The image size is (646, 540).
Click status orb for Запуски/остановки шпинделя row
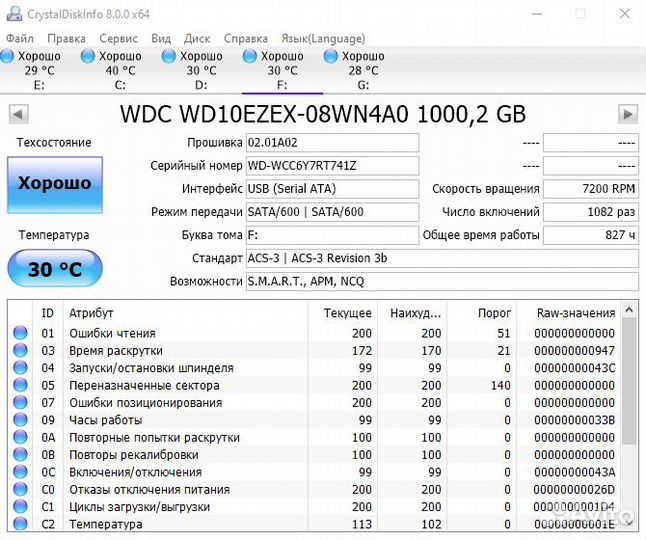click(20, 367)
